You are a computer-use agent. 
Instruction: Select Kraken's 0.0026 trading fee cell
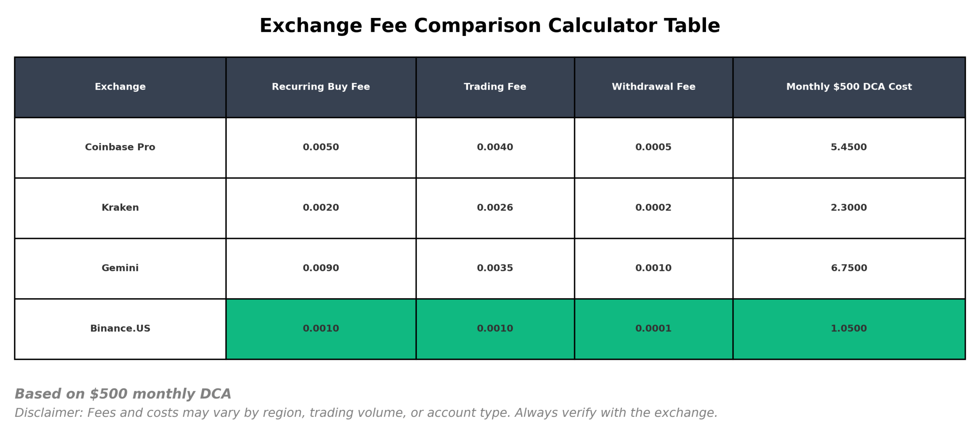[495, 208]
